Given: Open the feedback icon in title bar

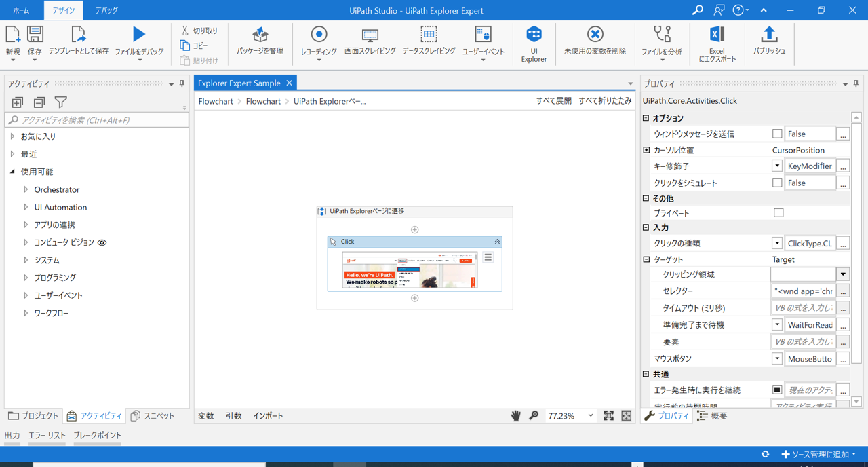Looking at the screenshot, I should 719,10.
